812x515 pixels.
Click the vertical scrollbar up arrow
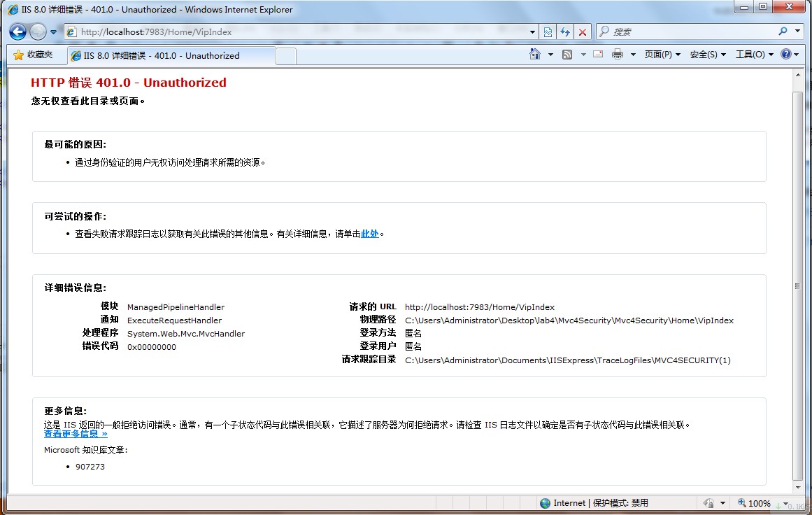pos(797,75)
